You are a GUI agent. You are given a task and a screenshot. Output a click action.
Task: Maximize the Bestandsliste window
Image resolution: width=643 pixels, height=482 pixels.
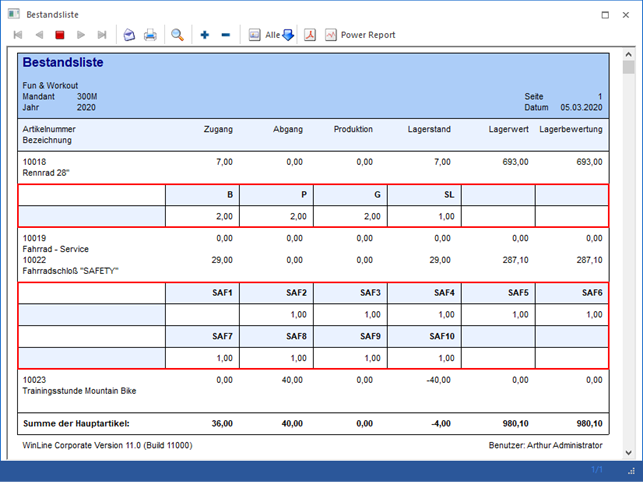point(605,15)
